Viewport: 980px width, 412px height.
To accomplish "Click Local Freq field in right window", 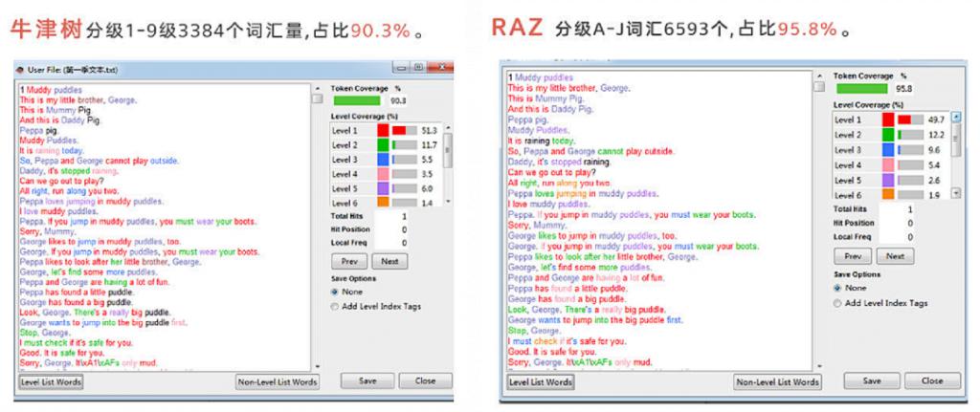I will pos(896,237).
